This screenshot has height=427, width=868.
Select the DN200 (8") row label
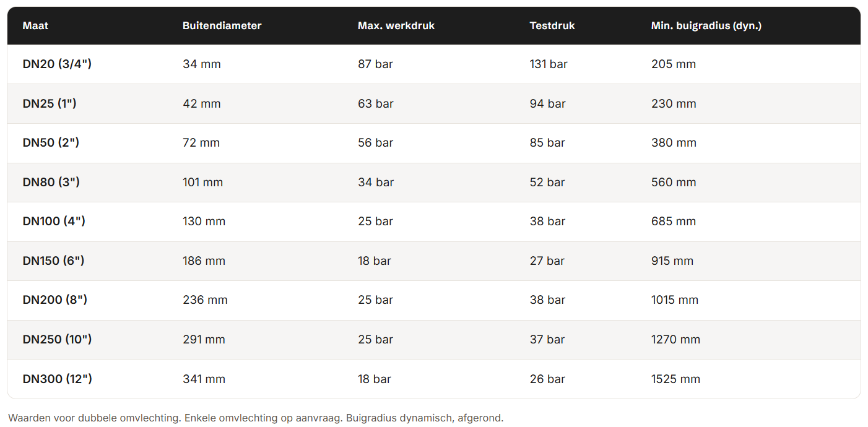[x=55, y=300]
